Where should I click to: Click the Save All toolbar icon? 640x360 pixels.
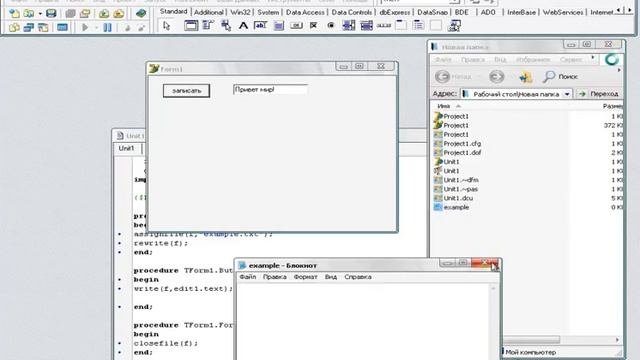pyautogui.click(x=71, y=13)
